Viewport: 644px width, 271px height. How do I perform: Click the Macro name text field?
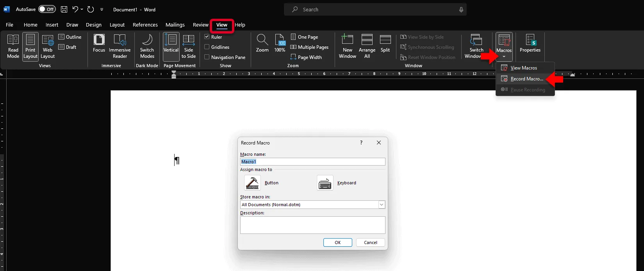click(313, 162)
